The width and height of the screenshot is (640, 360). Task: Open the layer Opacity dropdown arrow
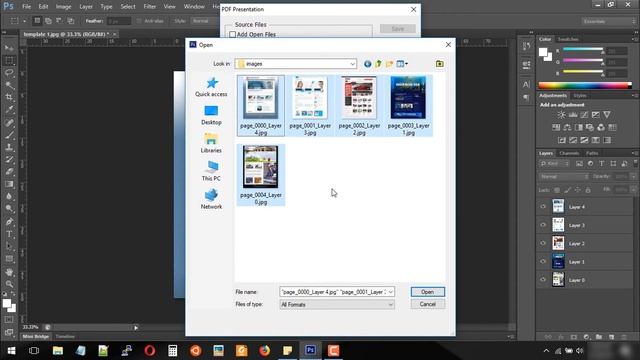633,177
